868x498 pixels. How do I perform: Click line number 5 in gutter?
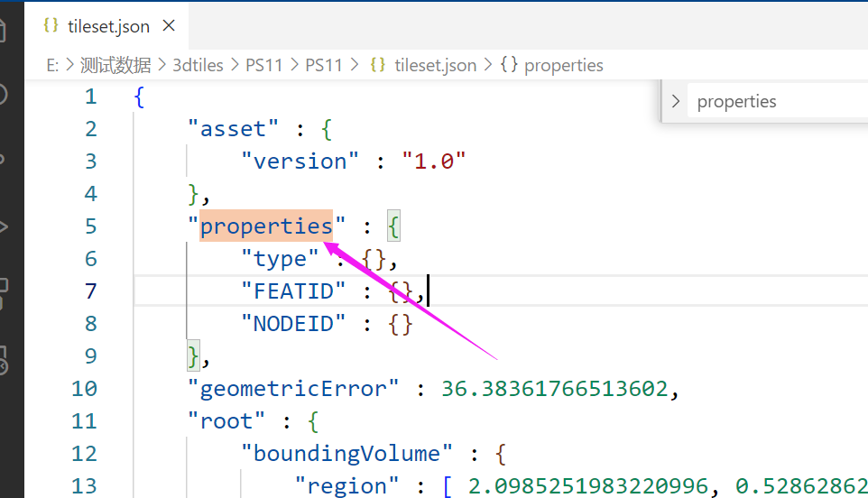pos(91,226)
